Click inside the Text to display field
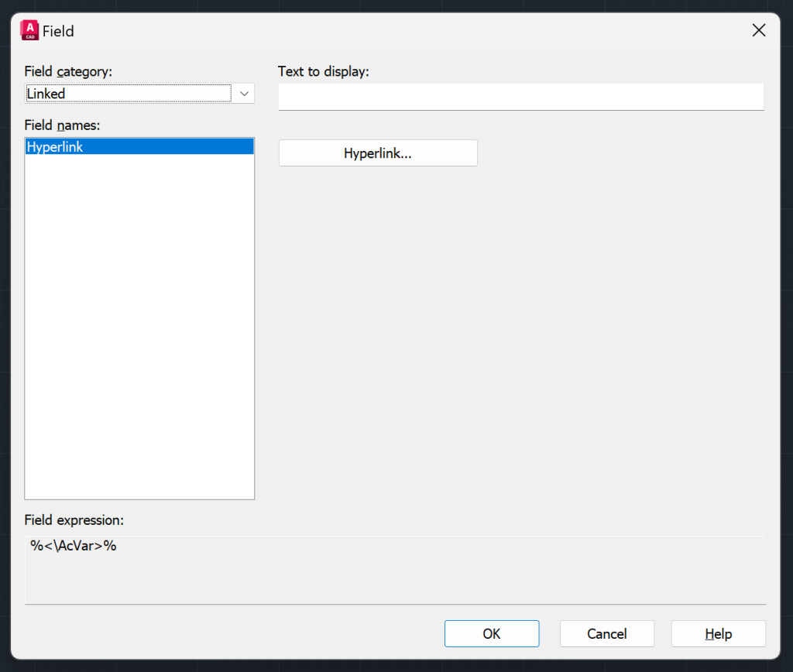The width and height of the screenshot is (793, 672). coord(520,96)
